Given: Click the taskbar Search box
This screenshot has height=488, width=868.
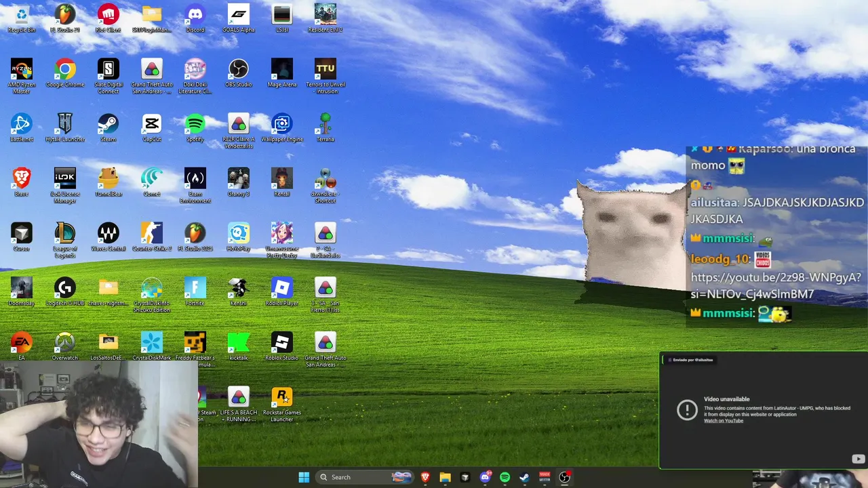Looking at the screenshot, I should point(365,477).
